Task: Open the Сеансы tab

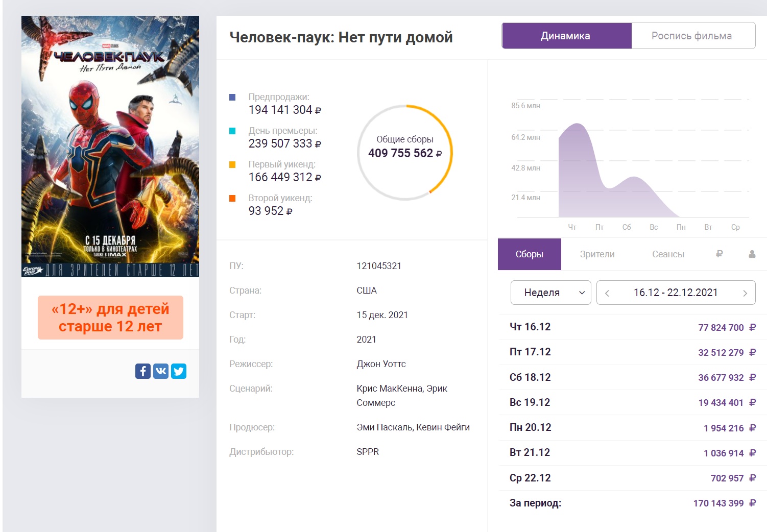Action: [668, 254]
